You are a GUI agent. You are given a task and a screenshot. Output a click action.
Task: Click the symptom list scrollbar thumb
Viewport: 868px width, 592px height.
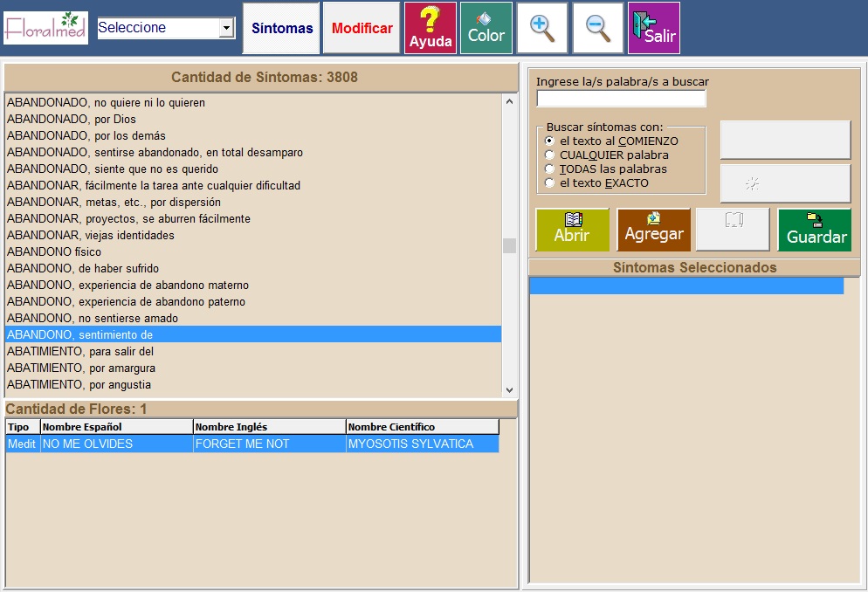pos(509,245)
